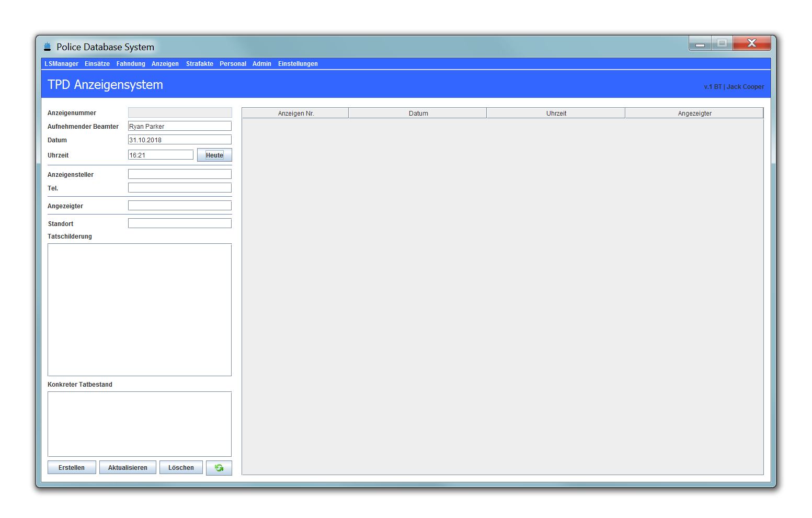Click the police siren app icon
This screenshot has height=518, width=812.
coord(48,47)
